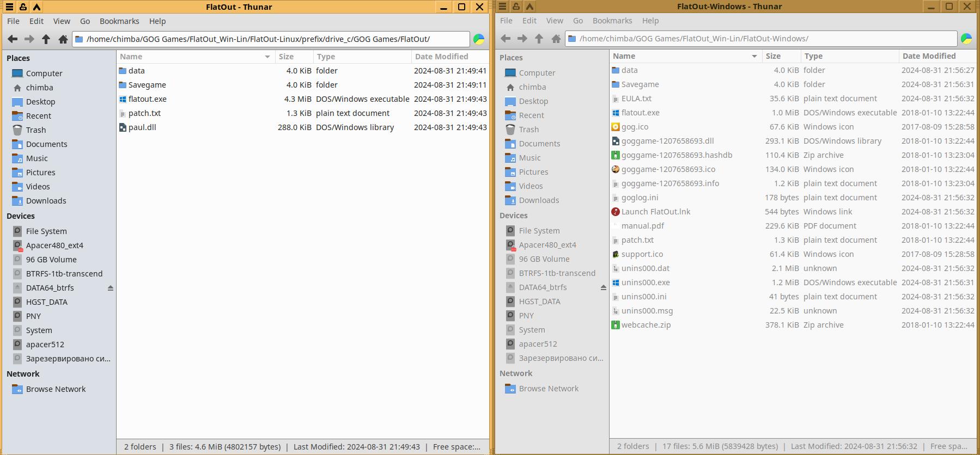Screen dimensions: 980x455
Task: Click the goggame-1207658693.ico file icon
Action: (x=616, y=169)
